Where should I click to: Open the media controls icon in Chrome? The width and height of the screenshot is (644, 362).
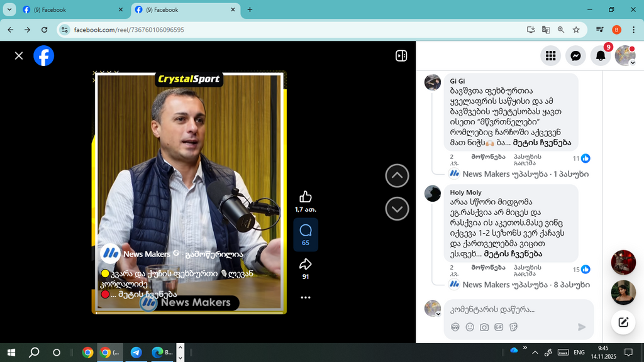click(x=599, y=30)
